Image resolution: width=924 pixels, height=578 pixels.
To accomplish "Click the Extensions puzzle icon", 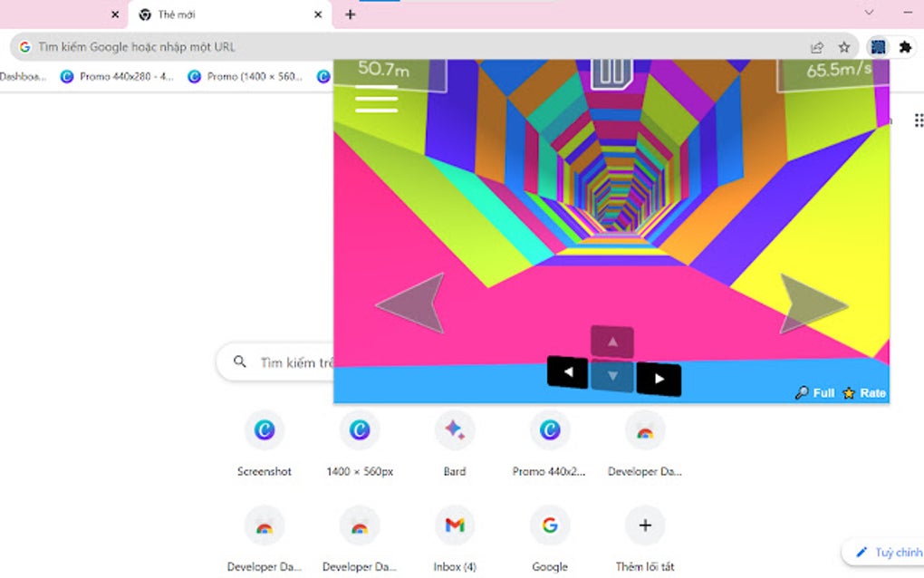I will tap(903, 46).
